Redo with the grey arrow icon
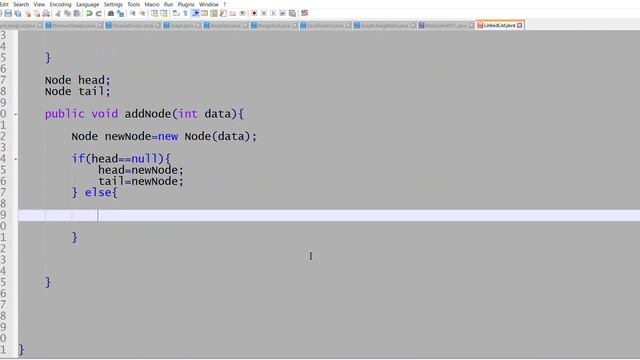Viewport: 640px width, 360px height. click(x=99, y=13)
